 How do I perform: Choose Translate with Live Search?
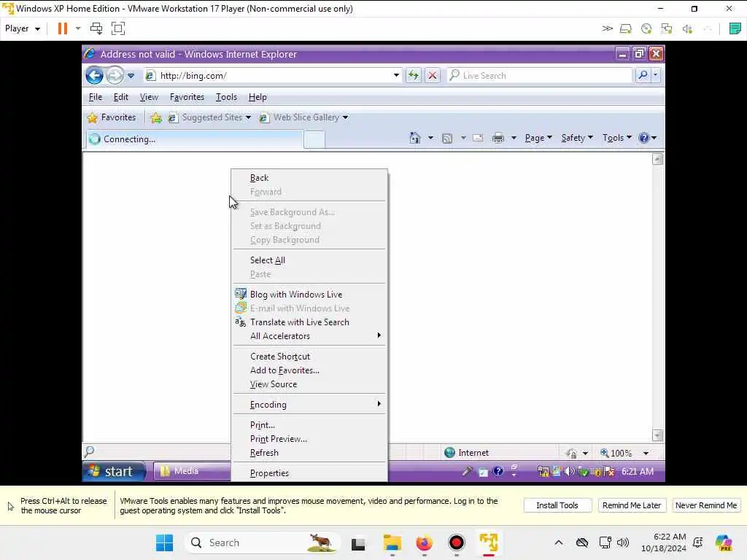(309, 322)
